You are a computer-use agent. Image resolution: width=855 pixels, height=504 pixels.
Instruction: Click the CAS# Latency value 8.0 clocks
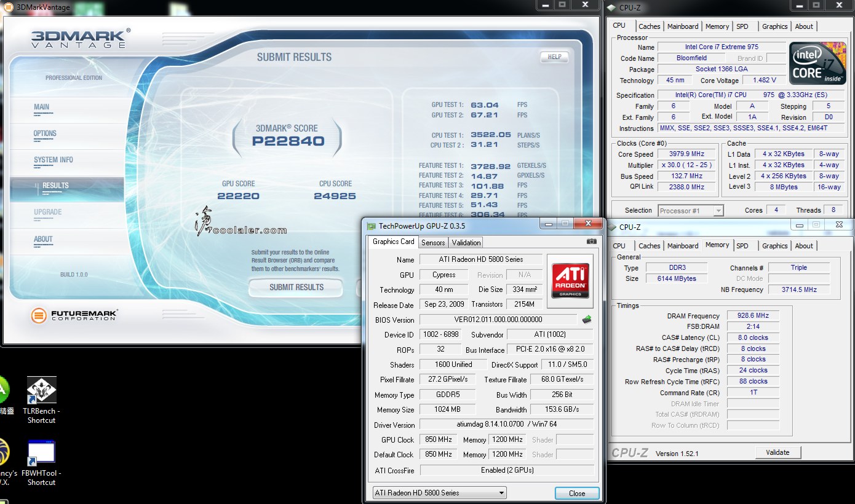click(753, 337)
